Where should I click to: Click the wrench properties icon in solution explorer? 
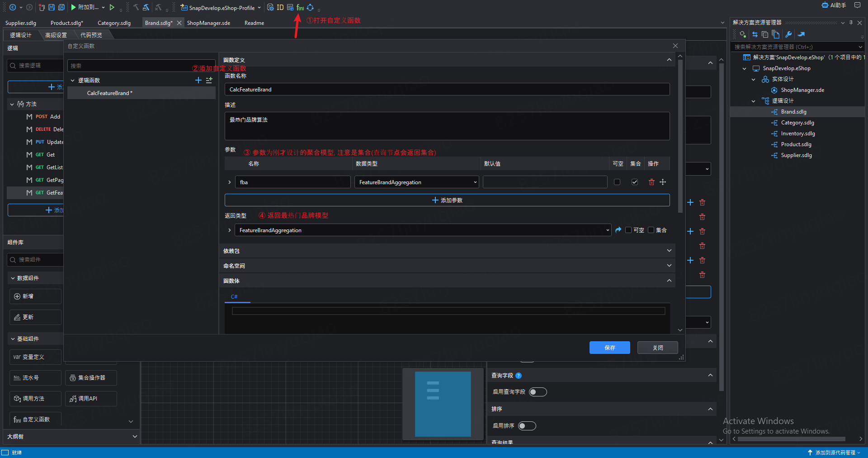pos(788,34)
